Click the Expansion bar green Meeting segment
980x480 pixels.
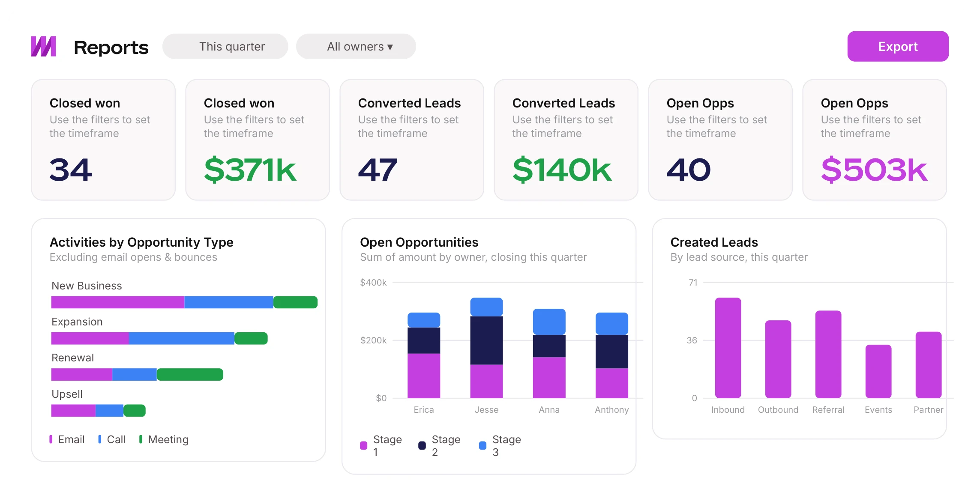coord(251,338)
